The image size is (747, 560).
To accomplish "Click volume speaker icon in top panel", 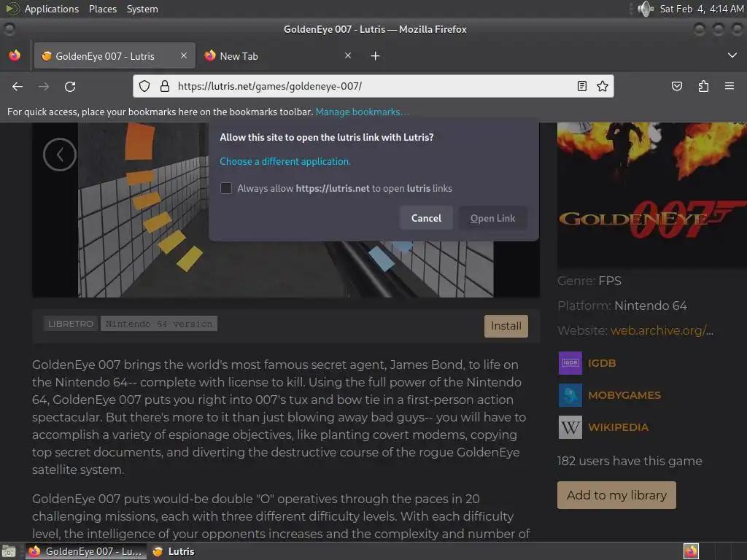I will click(646, 9).
